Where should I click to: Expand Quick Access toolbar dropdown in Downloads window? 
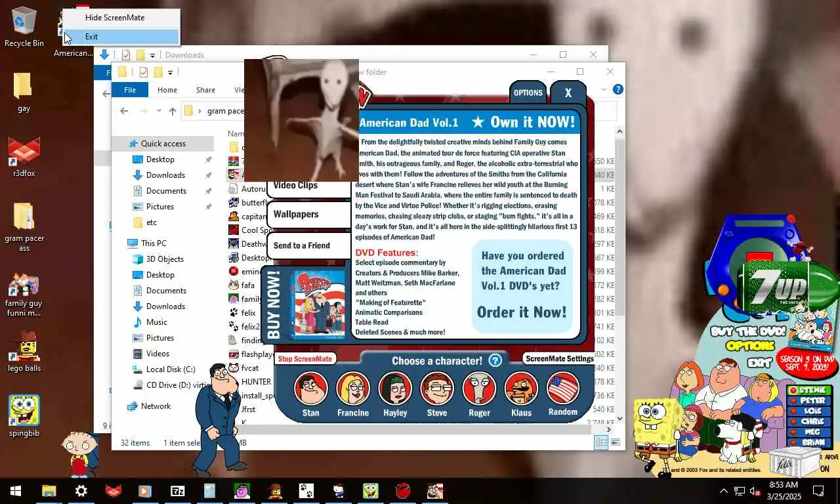click(152, 55)
